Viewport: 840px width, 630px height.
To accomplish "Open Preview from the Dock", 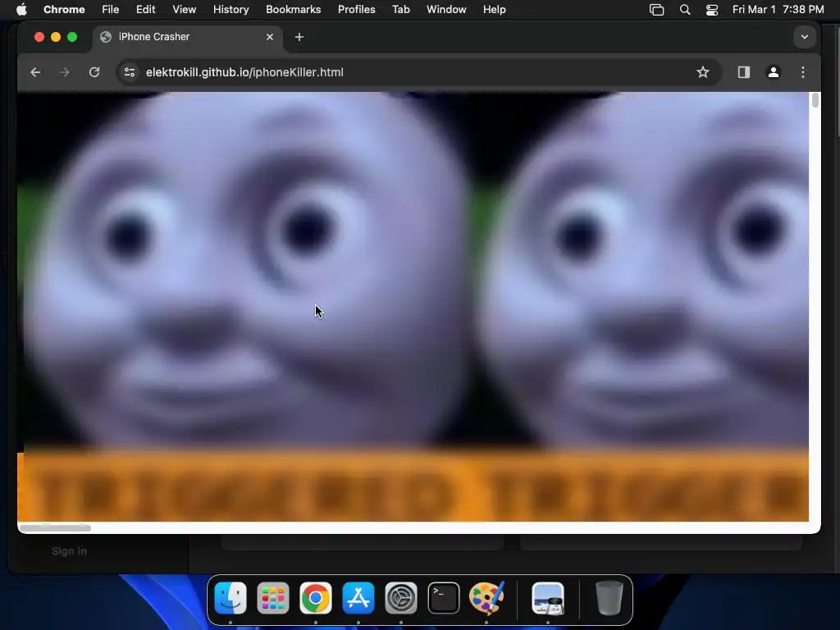I will [x=547, y=598].
